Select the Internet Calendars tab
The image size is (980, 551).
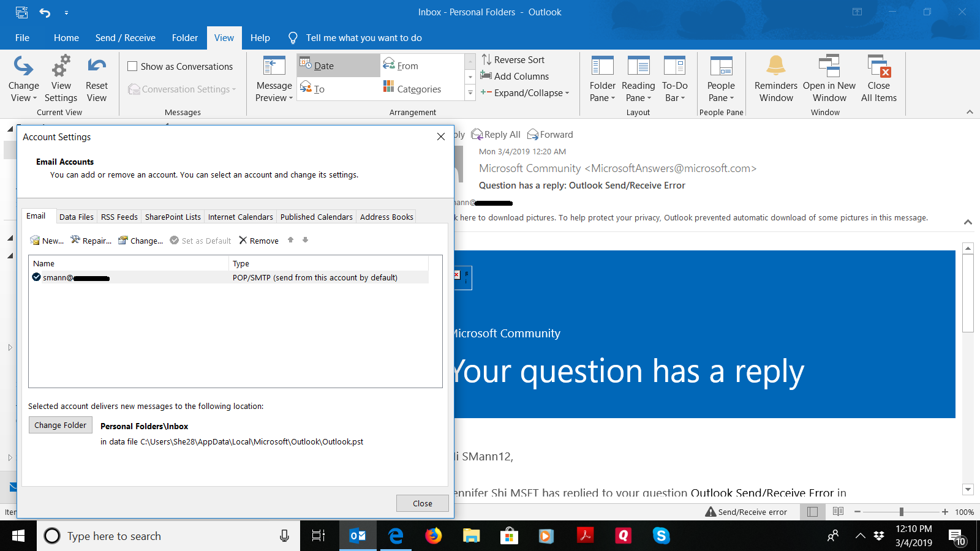point(241,217)
